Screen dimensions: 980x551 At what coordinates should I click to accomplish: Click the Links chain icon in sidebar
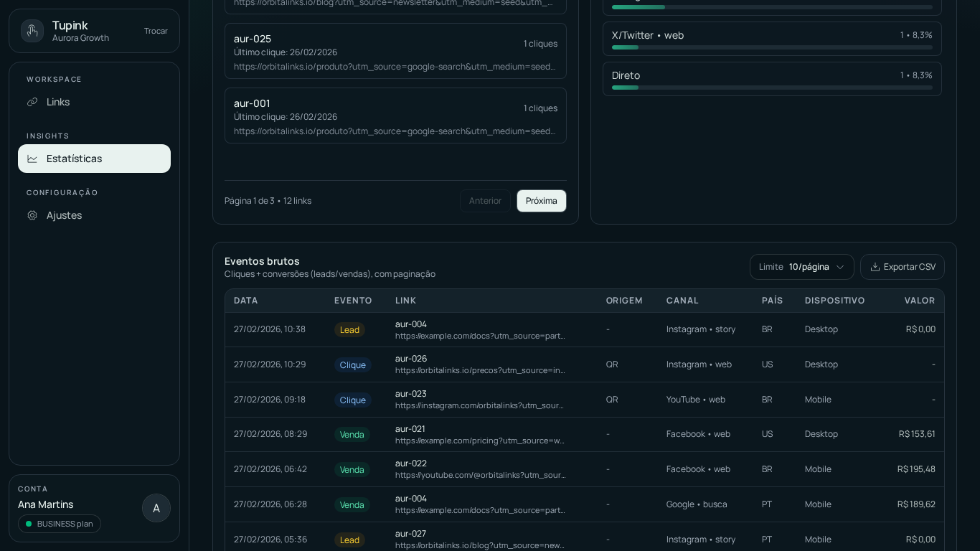pos(32,102)
